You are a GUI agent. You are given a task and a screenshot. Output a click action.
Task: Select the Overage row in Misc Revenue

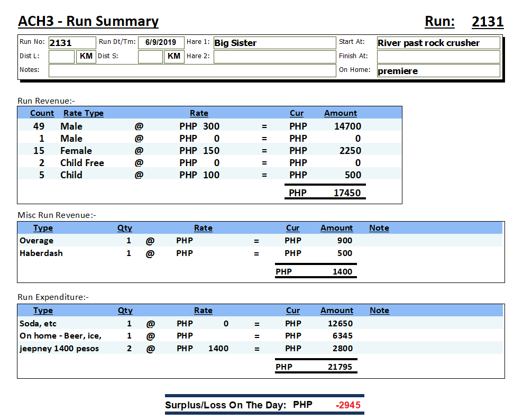[36, 241]
